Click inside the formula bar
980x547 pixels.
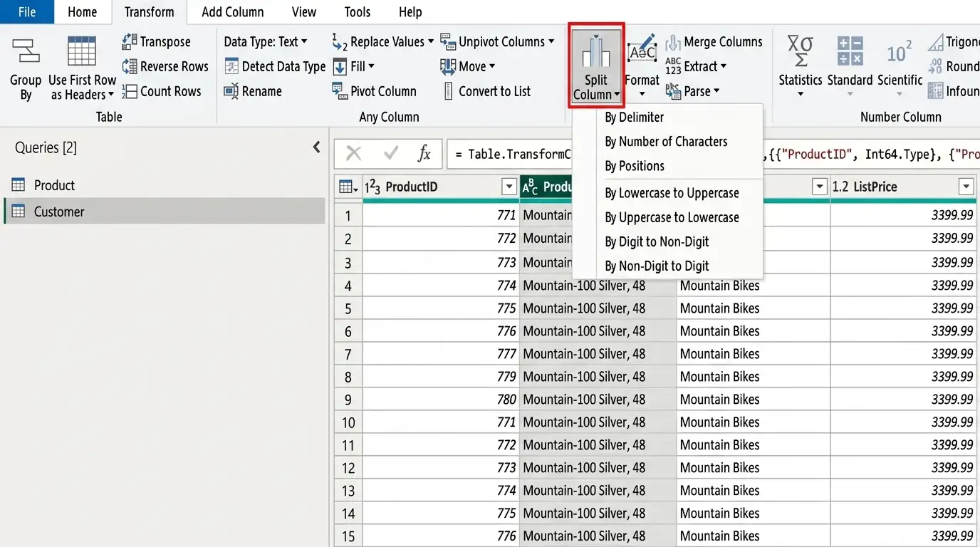point(713,154)
